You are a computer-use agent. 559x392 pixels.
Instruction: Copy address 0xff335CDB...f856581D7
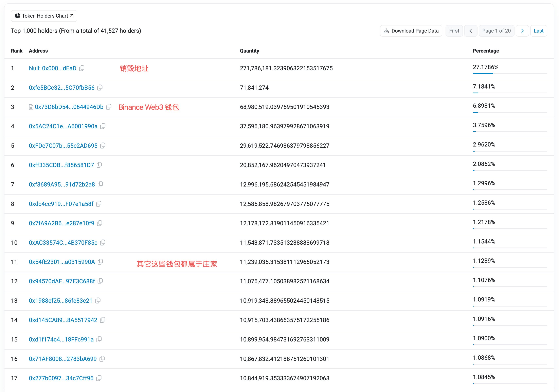(99, 165)
